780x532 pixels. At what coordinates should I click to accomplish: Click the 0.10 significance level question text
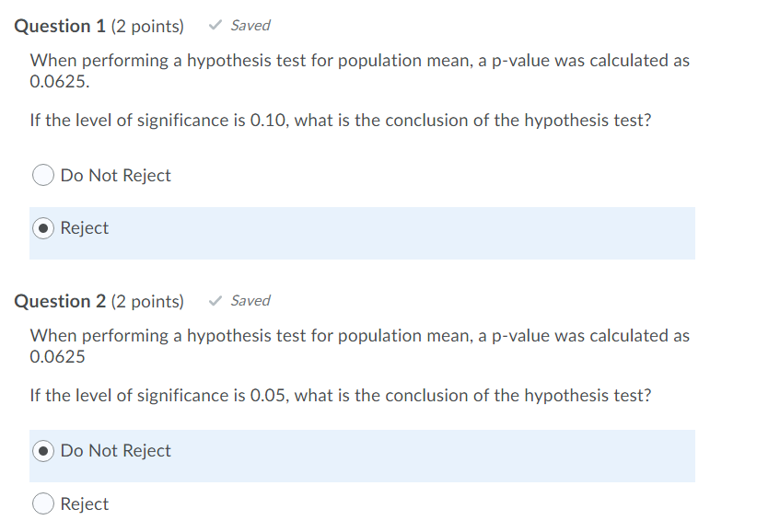coord(341,121)
